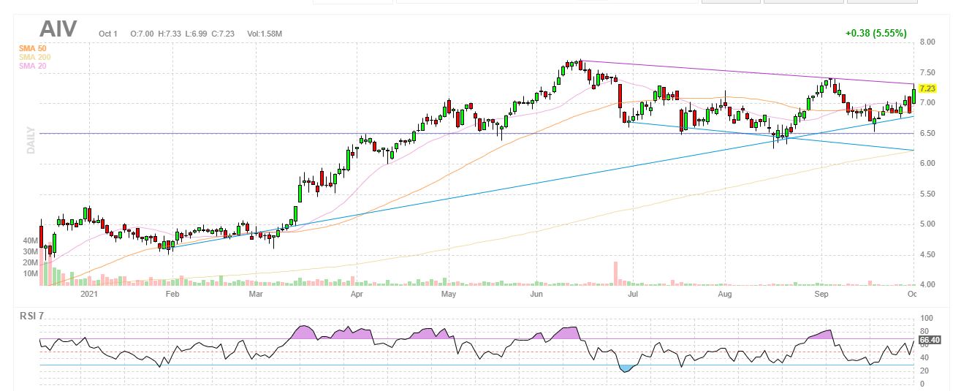Click the +0.38 (5.55%) change text
980x391 pixels.
[x=875, y=33]
